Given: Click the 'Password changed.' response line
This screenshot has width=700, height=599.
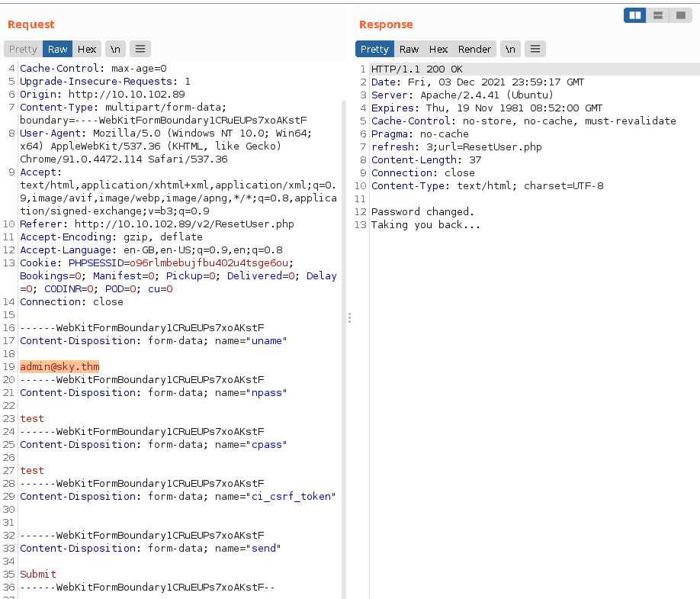Looking at the screenshot, I should pos(422,211).
